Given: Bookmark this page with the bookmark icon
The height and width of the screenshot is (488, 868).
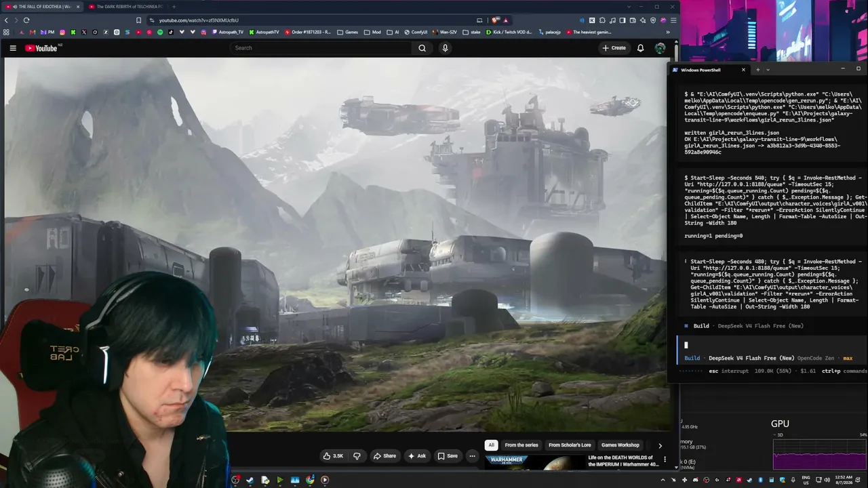Looking at the screenshot, I should [x=139, y=20].
